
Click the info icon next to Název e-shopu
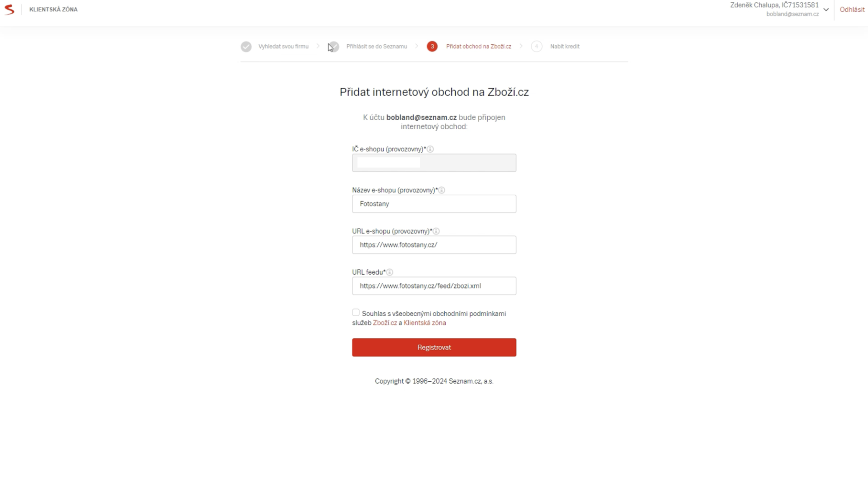point(442,190)
